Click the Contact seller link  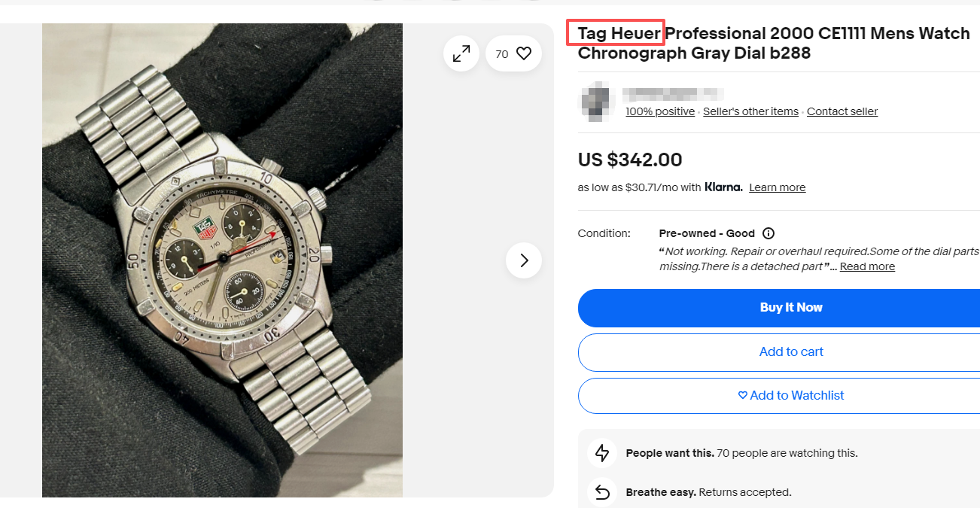[842, 111]
